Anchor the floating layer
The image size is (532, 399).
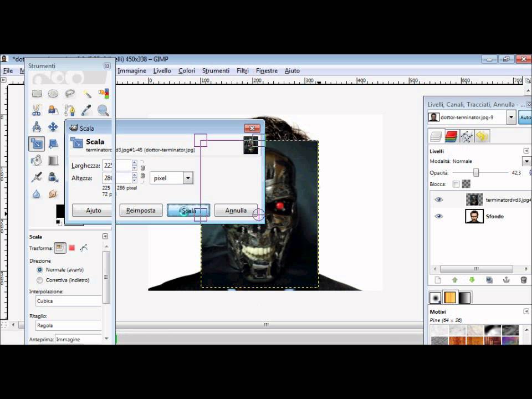(x=506, y=280)
